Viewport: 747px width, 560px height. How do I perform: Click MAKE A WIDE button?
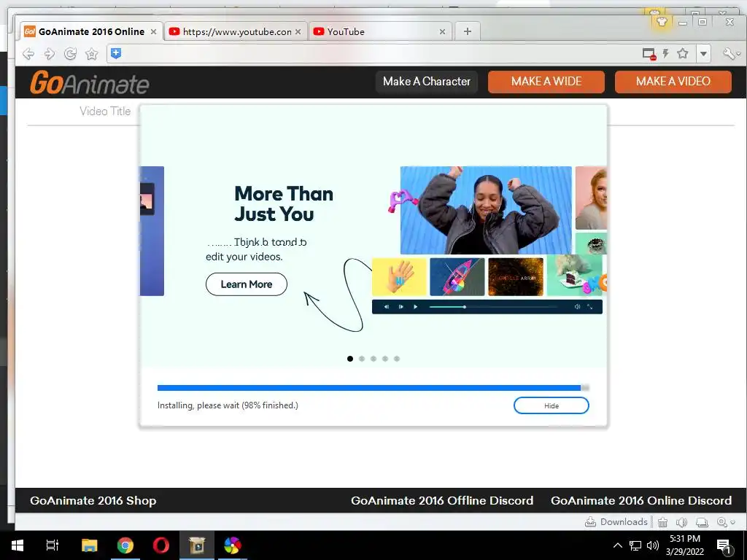(x=546, y=82)
